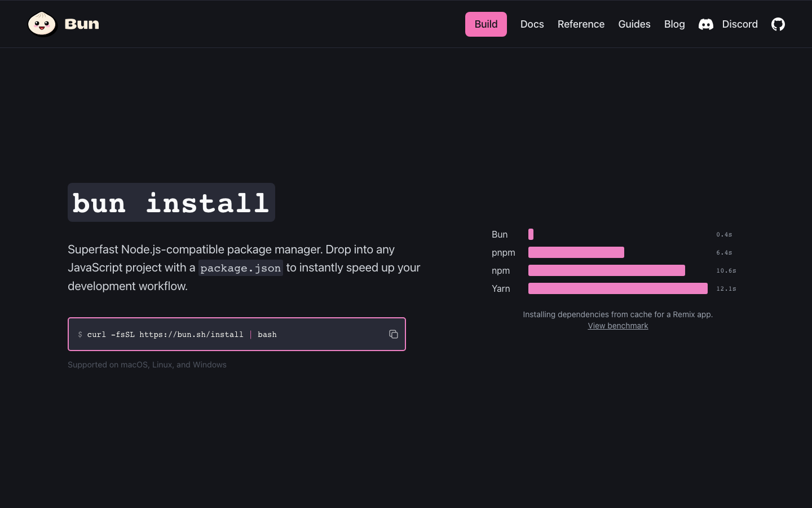This screenshot has width=812, height=508.
Task: Click the '12.1s' timing value
Action: pyautogui.click(x=726, y=288)
